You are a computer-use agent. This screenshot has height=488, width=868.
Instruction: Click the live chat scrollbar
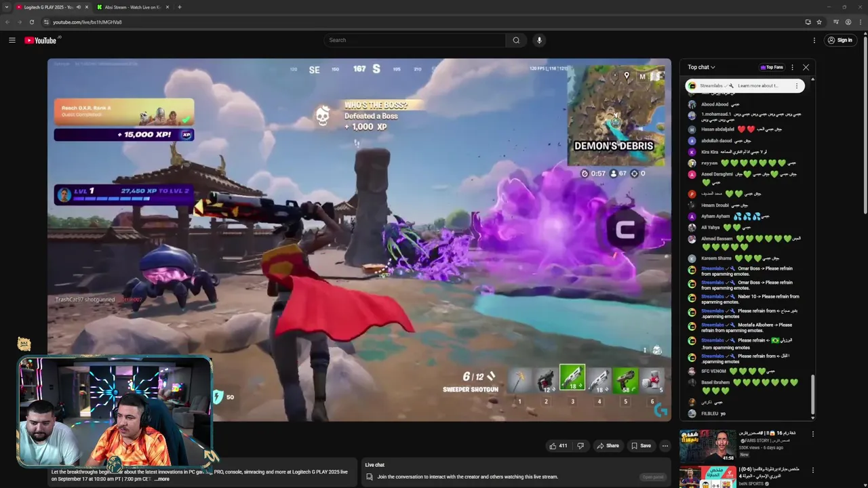coord(812,396)
